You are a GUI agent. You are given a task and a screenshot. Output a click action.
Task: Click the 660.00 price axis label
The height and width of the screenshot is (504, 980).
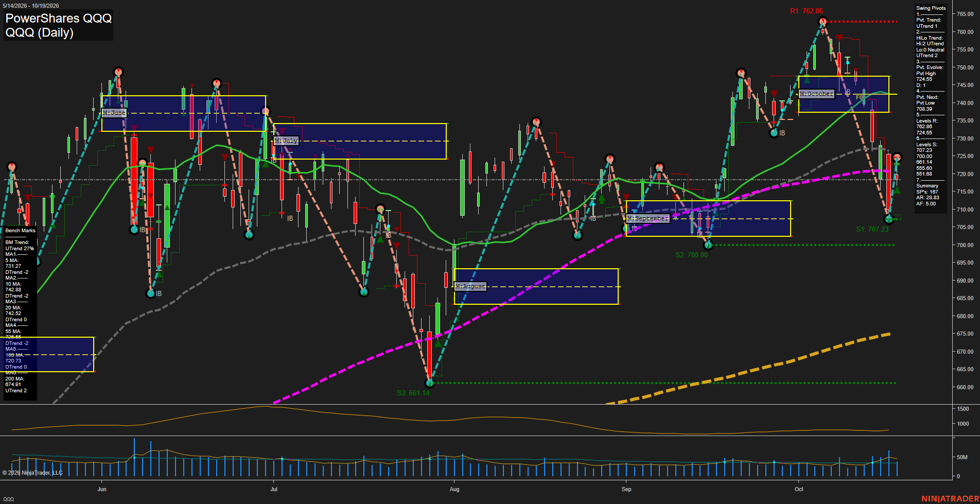pyautogui.click(x=965, y=387)
